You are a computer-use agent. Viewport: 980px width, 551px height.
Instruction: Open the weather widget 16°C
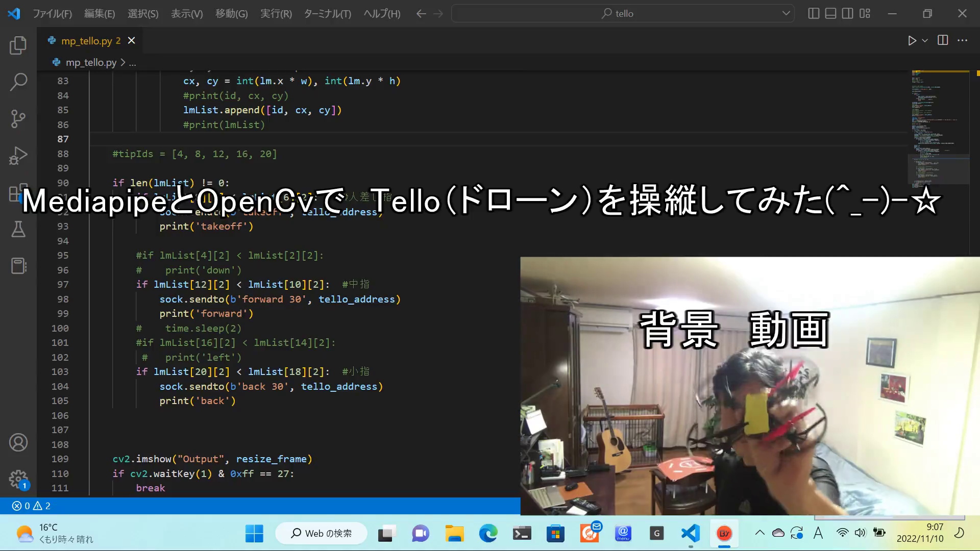pos(54,534)
